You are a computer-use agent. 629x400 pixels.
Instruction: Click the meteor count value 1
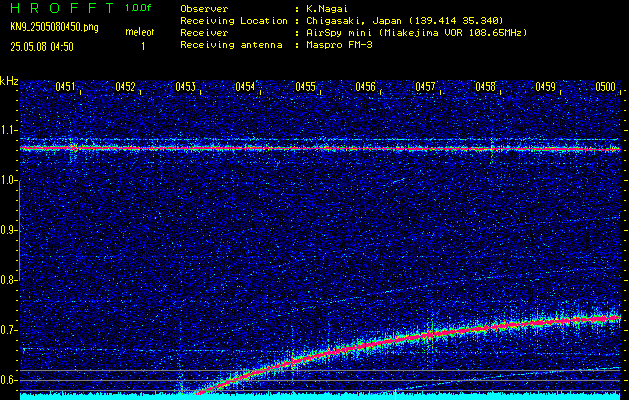point(143,47)
